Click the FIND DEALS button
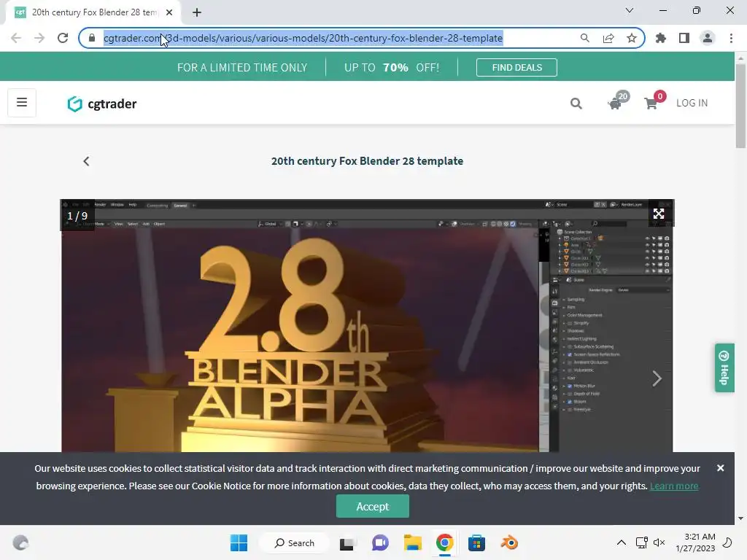This screenshot has height=560, width=747. pos(516,68)
